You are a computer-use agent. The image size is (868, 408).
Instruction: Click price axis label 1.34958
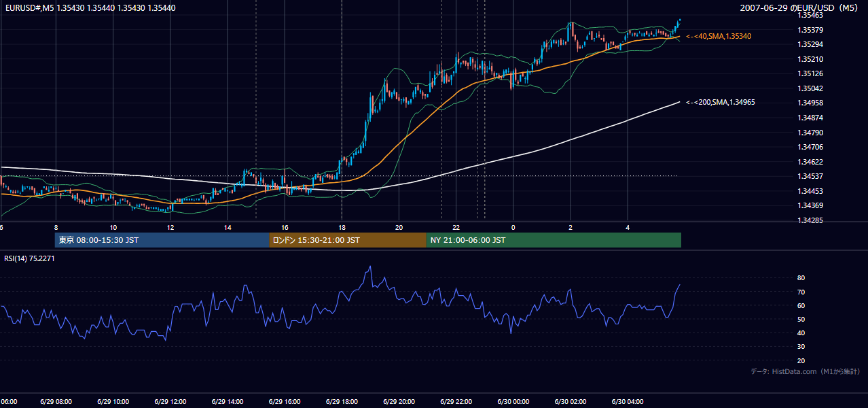pos(811,103)
